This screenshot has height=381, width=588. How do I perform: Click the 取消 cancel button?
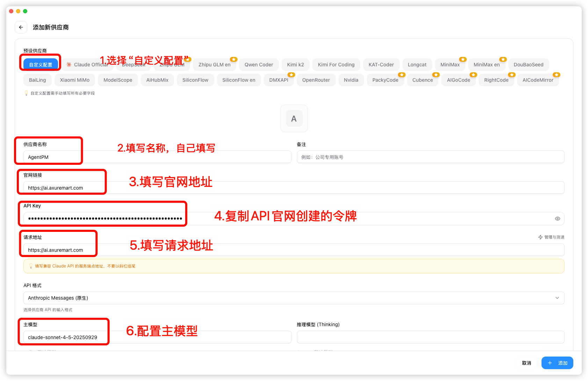coord(527,363)
